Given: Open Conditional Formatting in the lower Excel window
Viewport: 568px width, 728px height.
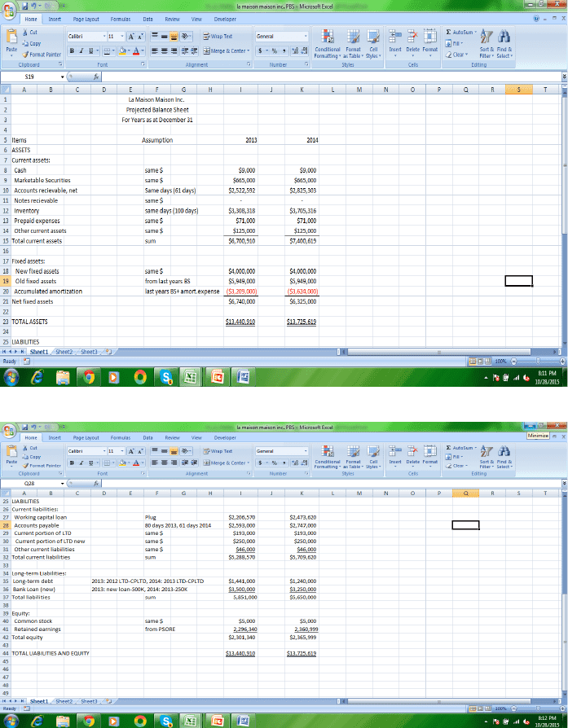Looking at the screenshot, I should click(328, 457).
